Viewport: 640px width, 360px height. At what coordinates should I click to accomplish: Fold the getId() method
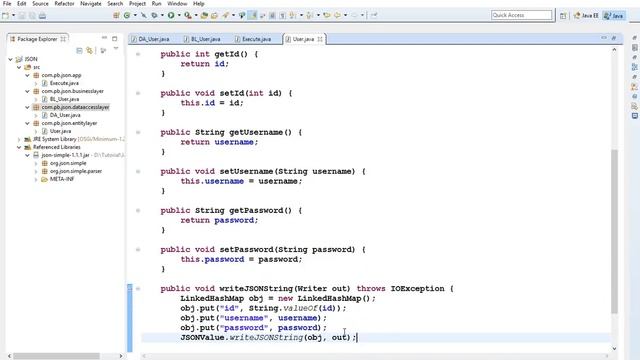click(x=138, y=54)
